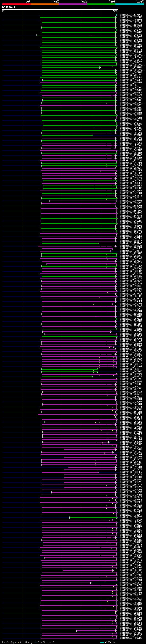Select hit label UniRef100_B9T399
The width and height of the screenshot is (146, 644).
(x=131, y=324)
